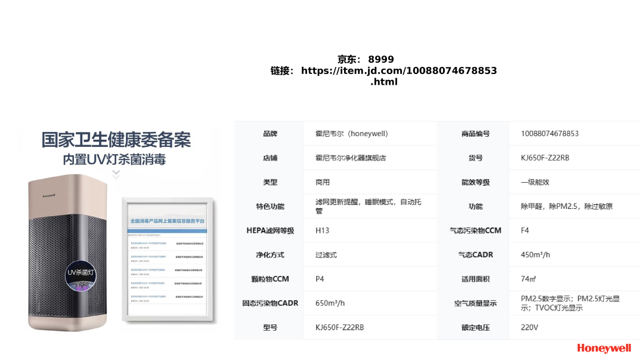Select the KJ650F-Z22RB value in 货号 row
Image resolution: width=644 pixels, height=363 pixels.
coord(544,158)
